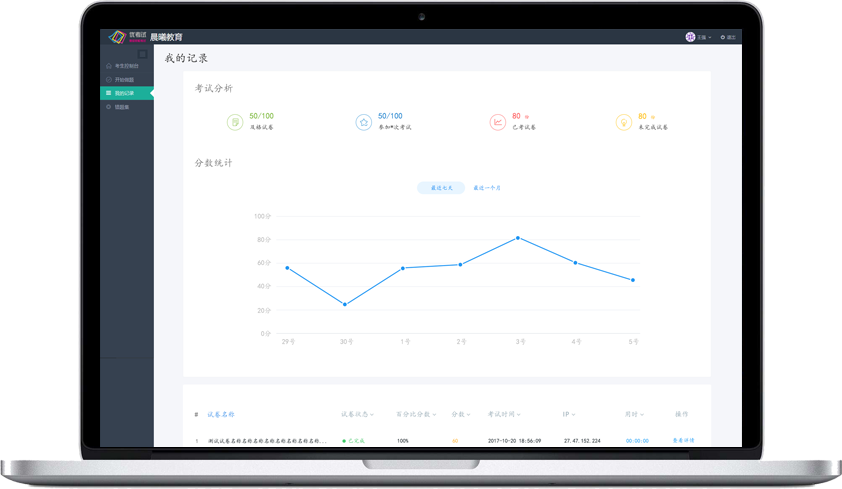Click the chart data point at 3号
842x489 pixels.
click(518, 238)
